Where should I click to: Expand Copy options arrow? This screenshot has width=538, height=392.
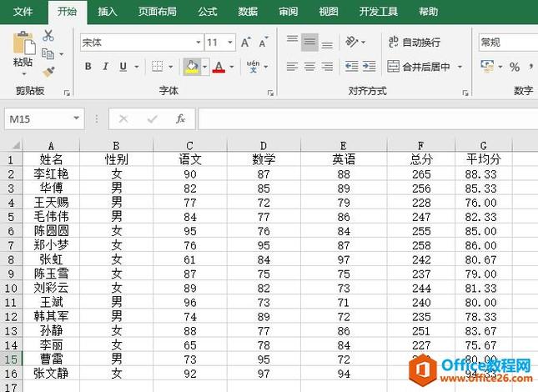point(62,54)
